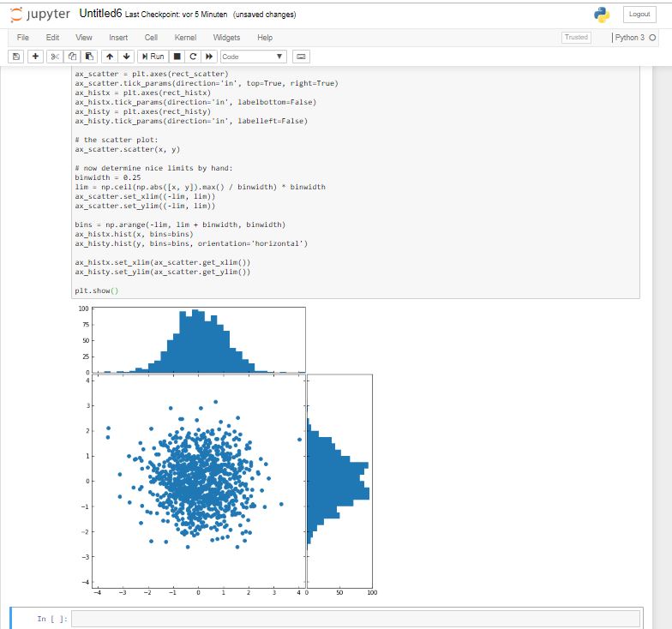Click the plt.show() code line
Image resolution: width=672 pixels, height=629 pixels.
(96, 291)
